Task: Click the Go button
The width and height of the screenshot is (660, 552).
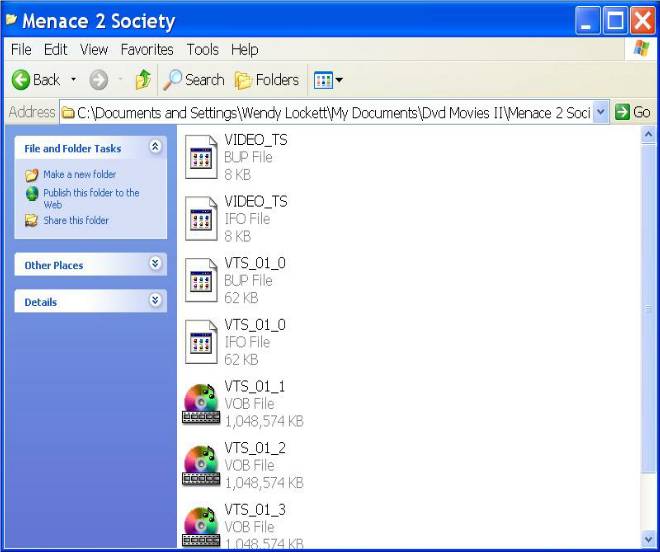Action: coord(633,112)
